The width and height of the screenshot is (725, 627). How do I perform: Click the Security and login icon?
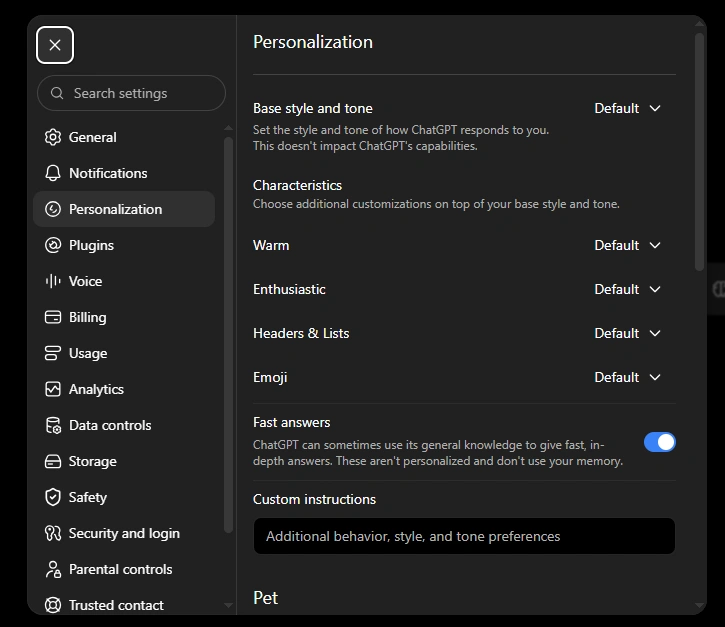coord(53,533)
